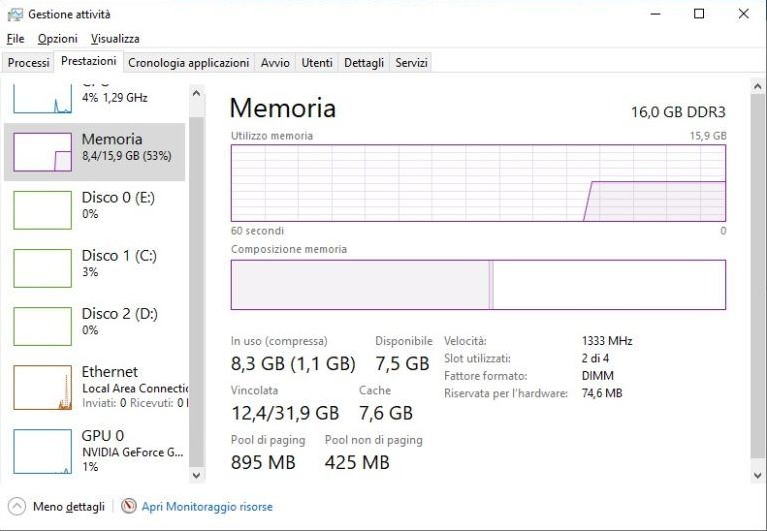The image size is (767, 531).
Task: Open the File menu
Action: [x=15, y=38]
